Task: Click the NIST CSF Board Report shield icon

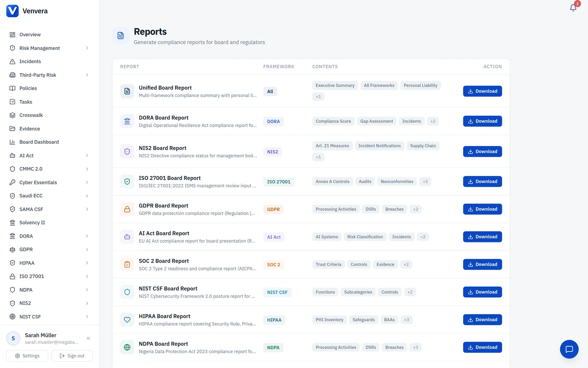Action: click(127, 292)
